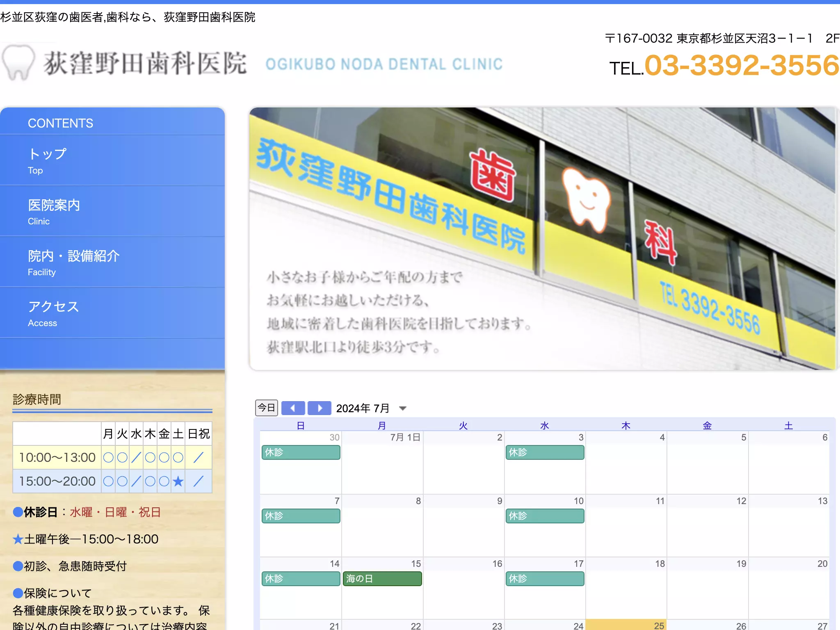The width and height of the screenshot is (840, 630).
Task: Select highlighted date 25 in calendar
Action: [659, 625]
